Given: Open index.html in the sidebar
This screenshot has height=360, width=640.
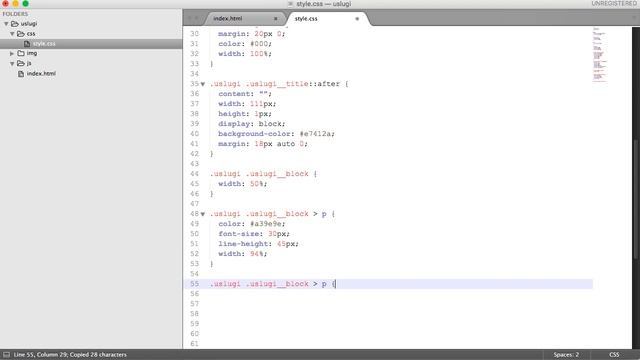Looking at the screenshot, I should 41,74.
